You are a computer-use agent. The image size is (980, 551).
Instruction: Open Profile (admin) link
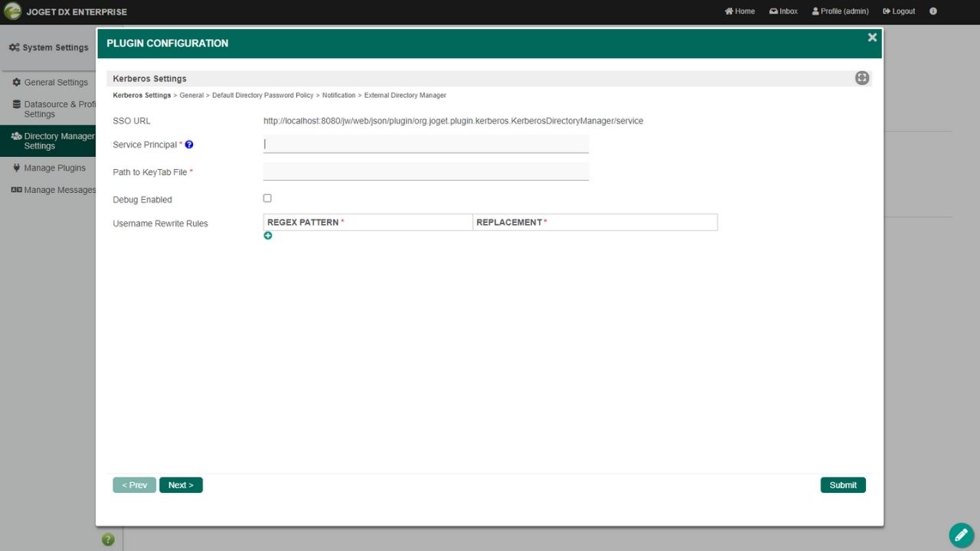coord(840,11)
